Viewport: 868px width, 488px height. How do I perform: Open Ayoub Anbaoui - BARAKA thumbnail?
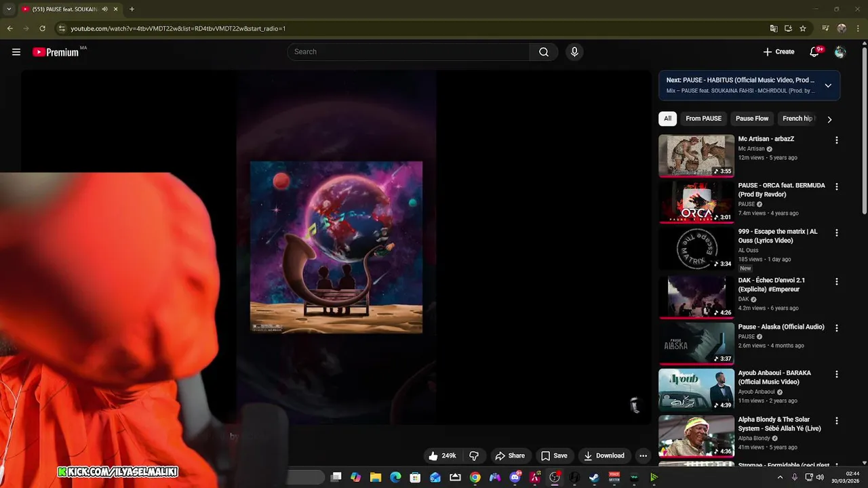696,390
